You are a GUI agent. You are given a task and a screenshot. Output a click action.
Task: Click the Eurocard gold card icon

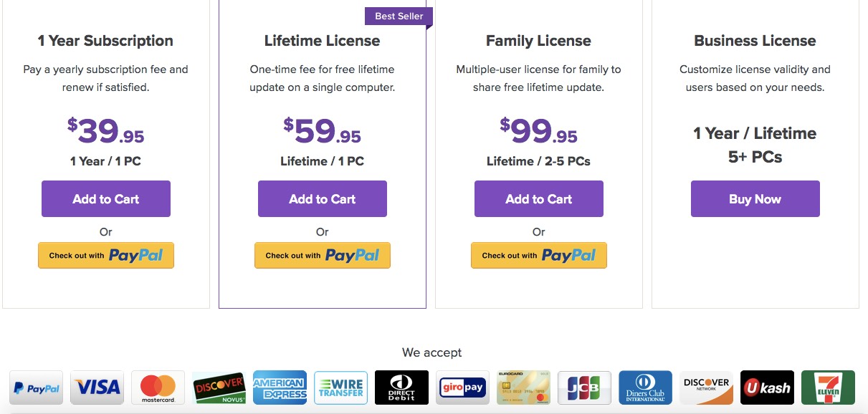[x=523, y=387]
